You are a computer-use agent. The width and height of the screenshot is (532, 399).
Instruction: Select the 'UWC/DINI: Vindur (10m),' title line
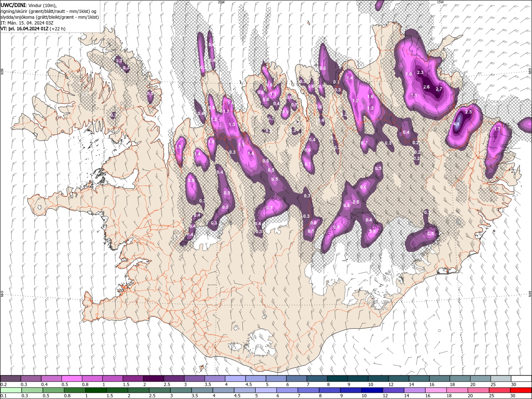coord(28,5)
